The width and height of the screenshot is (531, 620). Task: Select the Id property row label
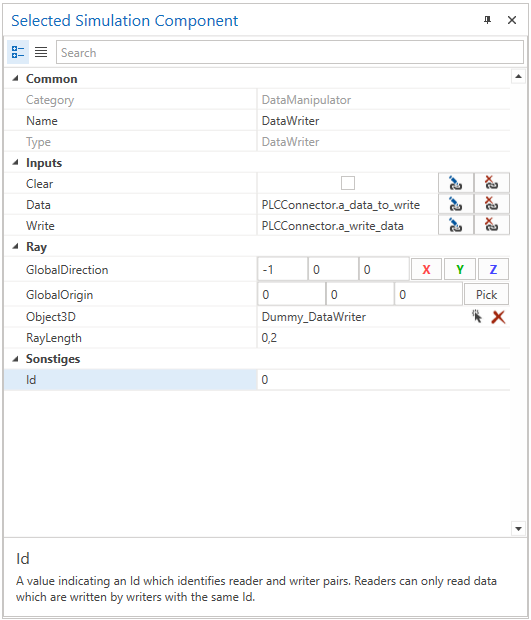(x=31, y=380)
